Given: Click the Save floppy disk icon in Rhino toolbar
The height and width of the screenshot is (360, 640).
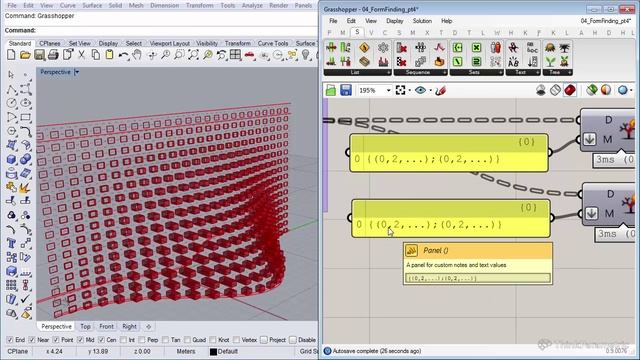Looking at the screenshot, I should [39, 54].
